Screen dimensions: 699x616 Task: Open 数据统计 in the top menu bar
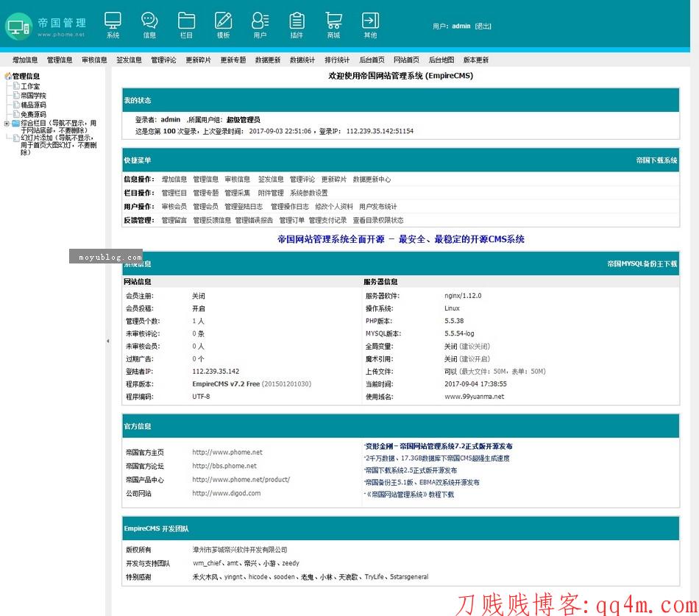[x=302, y=60]
